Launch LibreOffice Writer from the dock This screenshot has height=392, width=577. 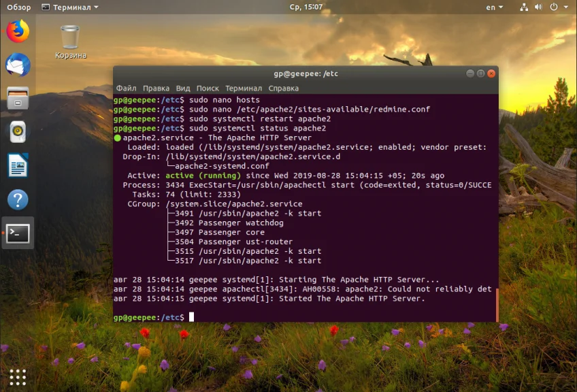pyautogui.click(x=18, y=165)
